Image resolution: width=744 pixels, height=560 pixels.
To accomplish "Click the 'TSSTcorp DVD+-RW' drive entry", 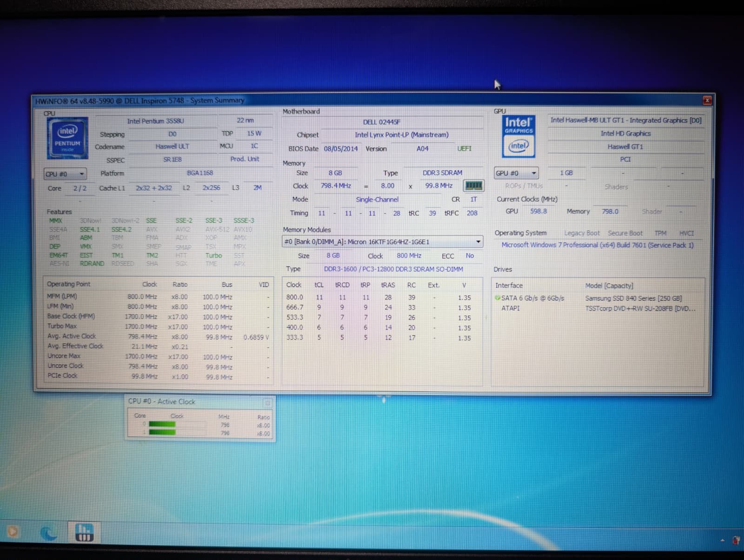I will [640, 308].
